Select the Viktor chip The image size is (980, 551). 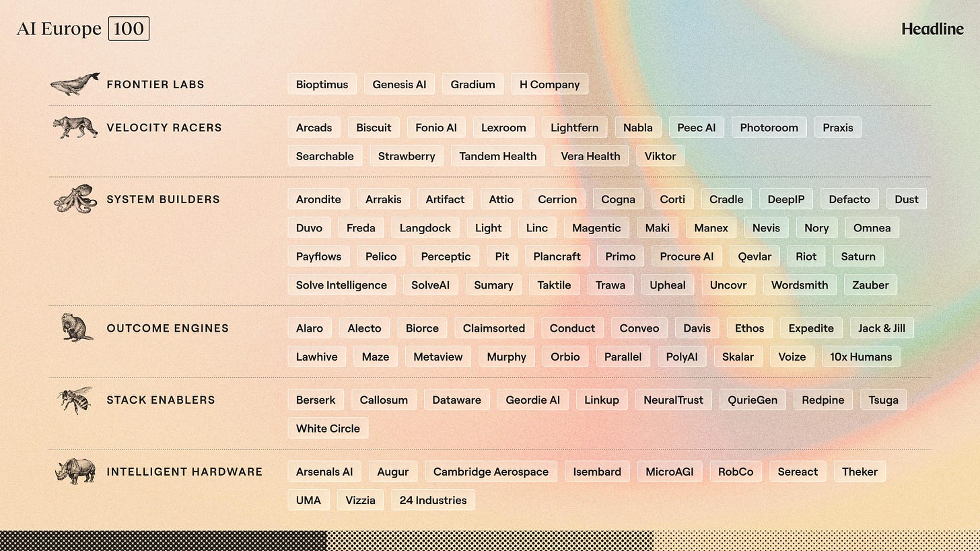click(x=660, y=156)
